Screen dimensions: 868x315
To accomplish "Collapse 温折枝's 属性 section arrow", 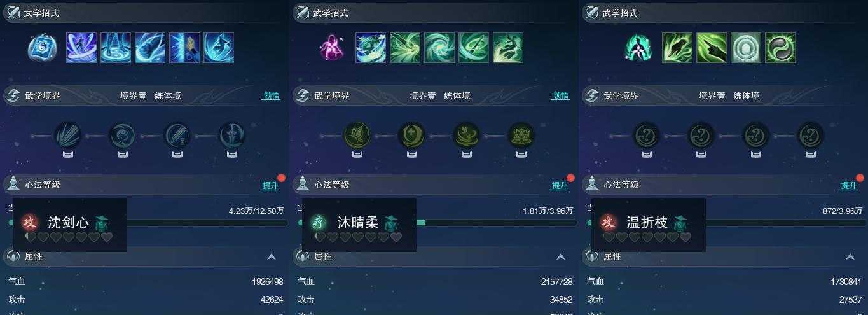I will tap(850, 256).
